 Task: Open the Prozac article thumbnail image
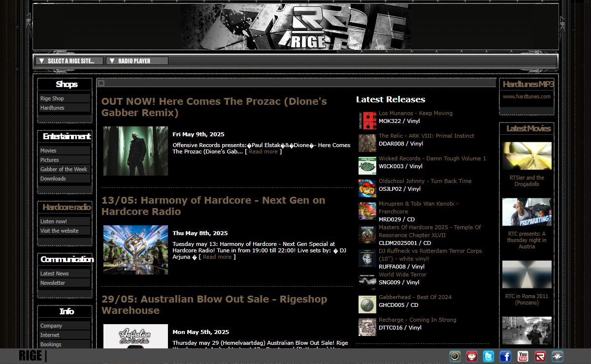[x=135, y=151]
